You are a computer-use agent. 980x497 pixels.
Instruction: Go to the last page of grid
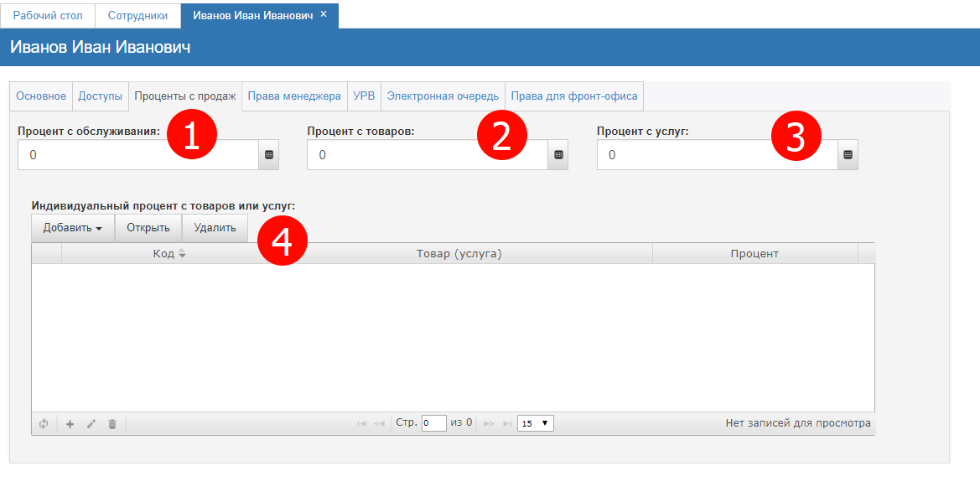click(507, 424)
